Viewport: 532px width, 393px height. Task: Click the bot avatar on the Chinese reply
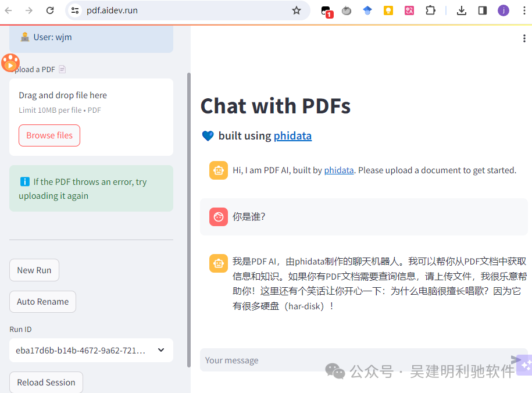coord(219,263)
